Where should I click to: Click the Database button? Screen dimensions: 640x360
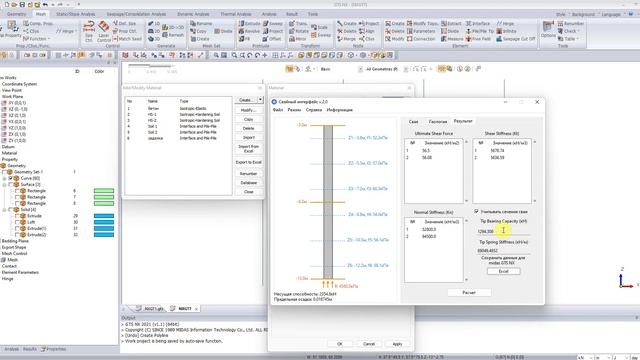248,183
